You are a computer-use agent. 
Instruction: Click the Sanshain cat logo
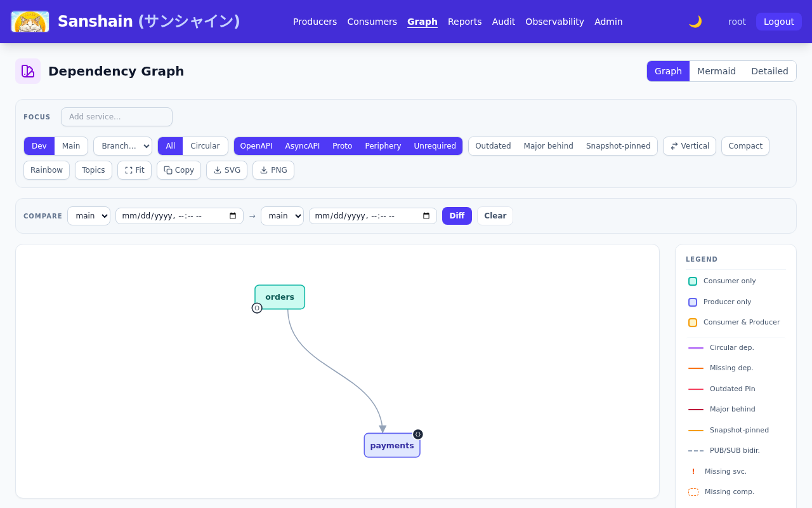tap(30, 22)
